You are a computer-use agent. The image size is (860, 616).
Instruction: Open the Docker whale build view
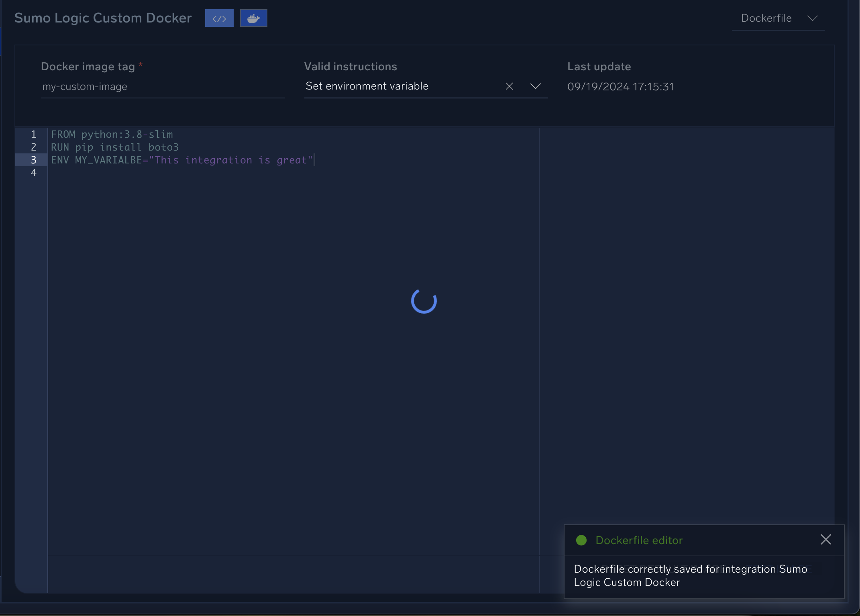[x=253, y=18]
